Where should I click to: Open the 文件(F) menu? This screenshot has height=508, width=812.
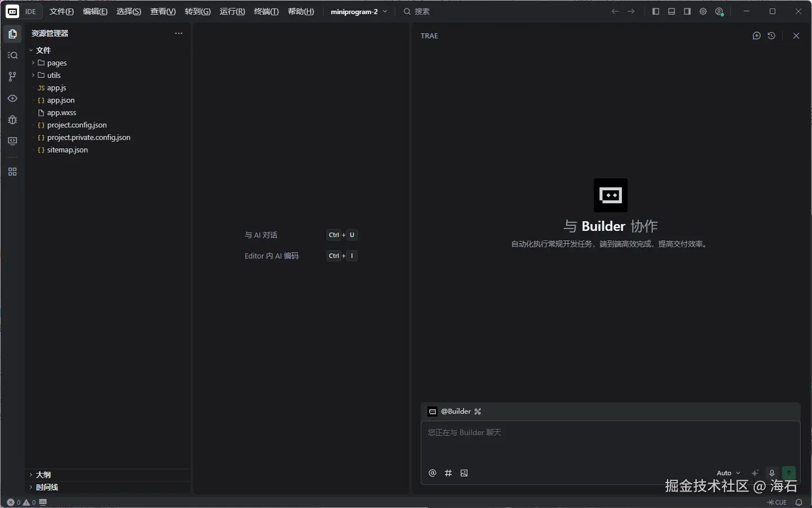point(61,11)
